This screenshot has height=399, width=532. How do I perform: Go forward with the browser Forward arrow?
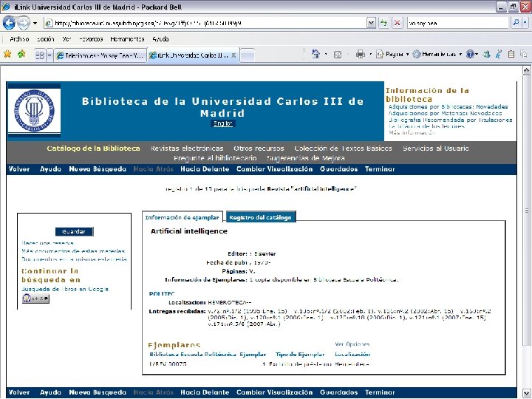click(x=23, y=23)
